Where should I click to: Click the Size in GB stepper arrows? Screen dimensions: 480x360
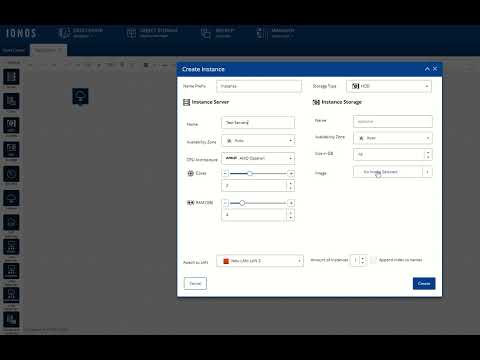[x=428, y=154]
